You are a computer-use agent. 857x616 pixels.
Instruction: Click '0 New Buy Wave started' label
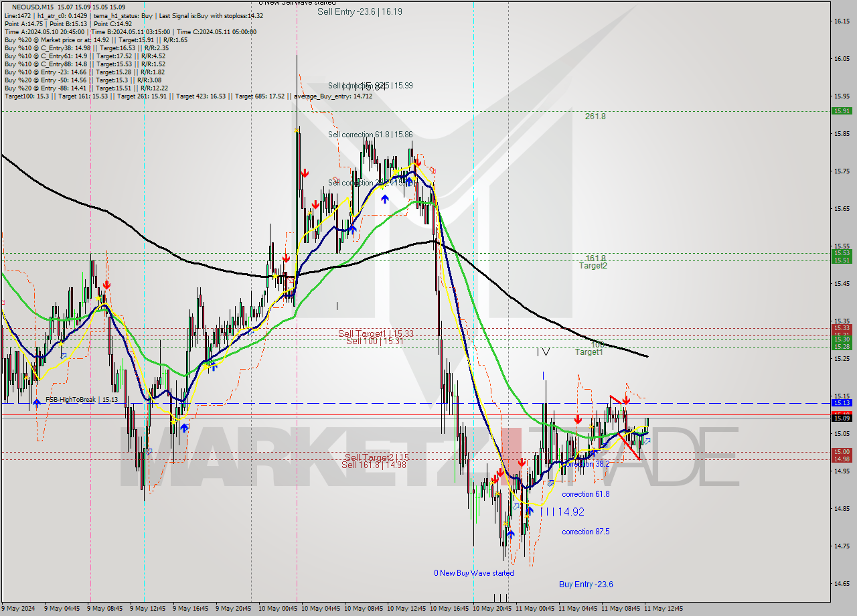(474, 573)
